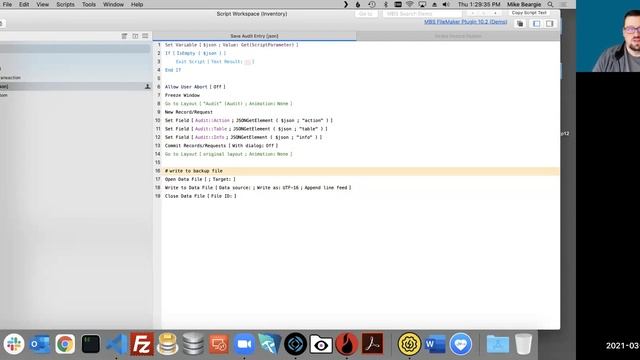
Task: Toggle the scripts pane (left panel) icon
Action: (536, 24)
